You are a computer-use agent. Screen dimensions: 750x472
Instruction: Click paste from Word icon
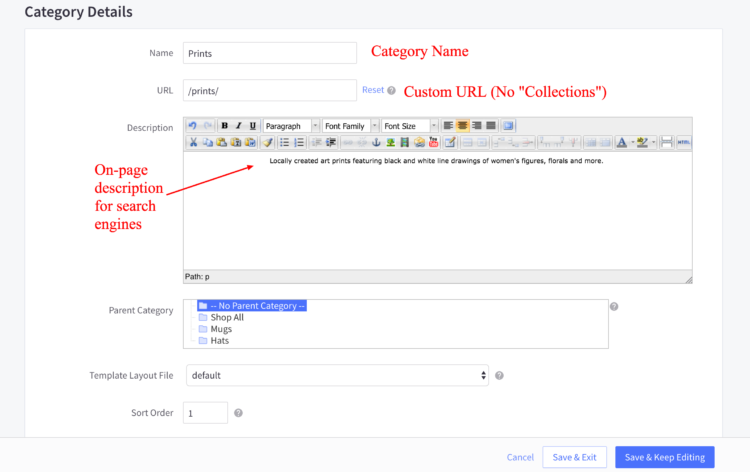[x=250, y=142]
